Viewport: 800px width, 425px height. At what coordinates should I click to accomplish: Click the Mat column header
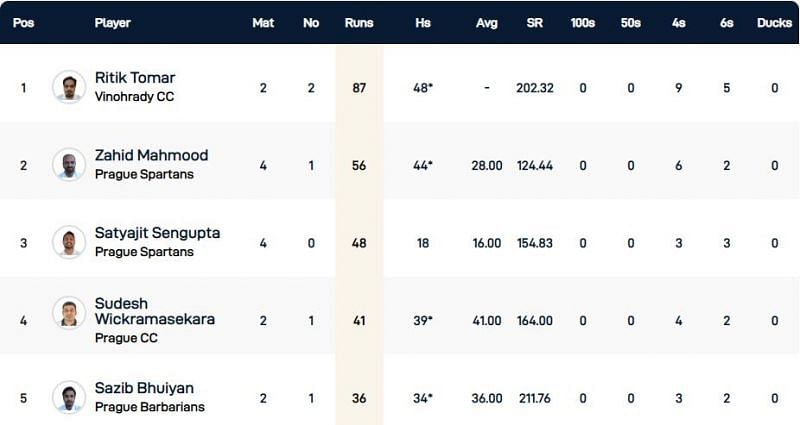coord(263,22)
